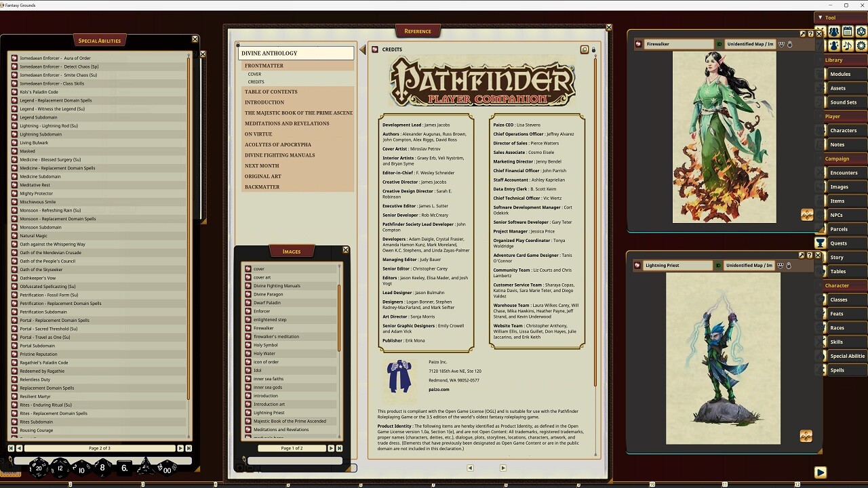The width and height of the screenshot is (868, 488).
Task: Toggle the lock icon on the Reference window
Action: (593, 49)
